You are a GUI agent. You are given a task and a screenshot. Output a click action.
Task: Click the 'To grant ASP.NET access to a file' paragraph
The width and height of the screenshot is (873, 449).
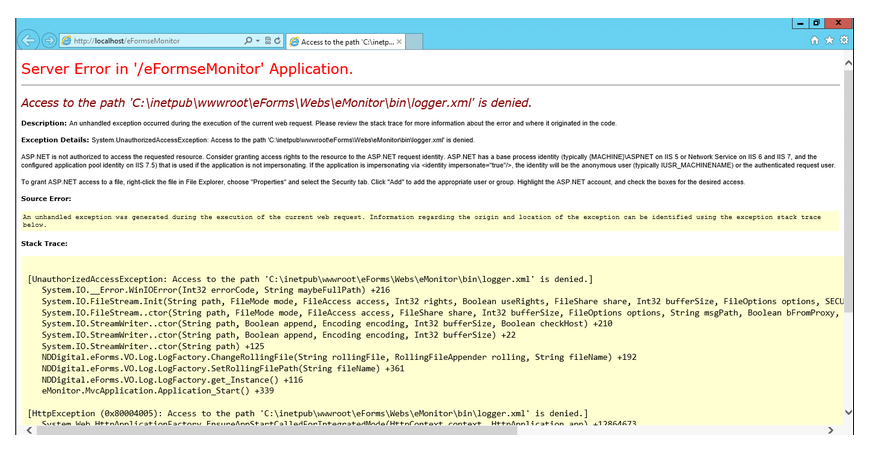[383, 182]
